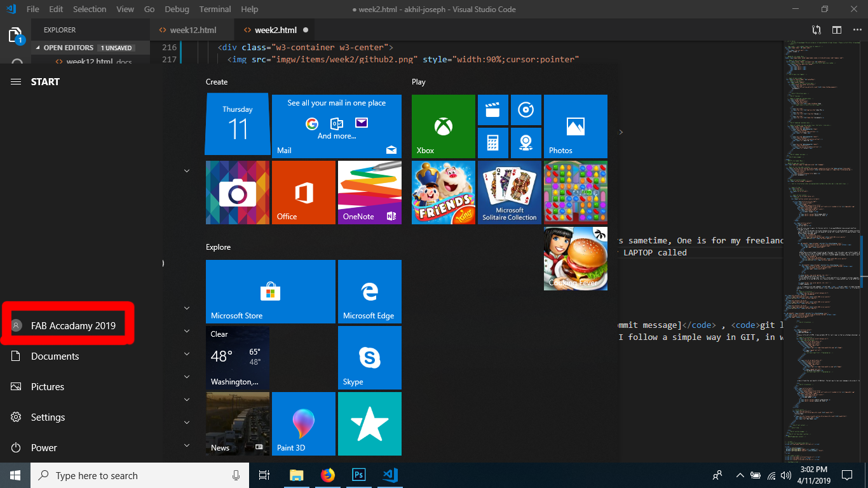Open the Xbox tile
868x488 pixels.
tap(444, 126)
